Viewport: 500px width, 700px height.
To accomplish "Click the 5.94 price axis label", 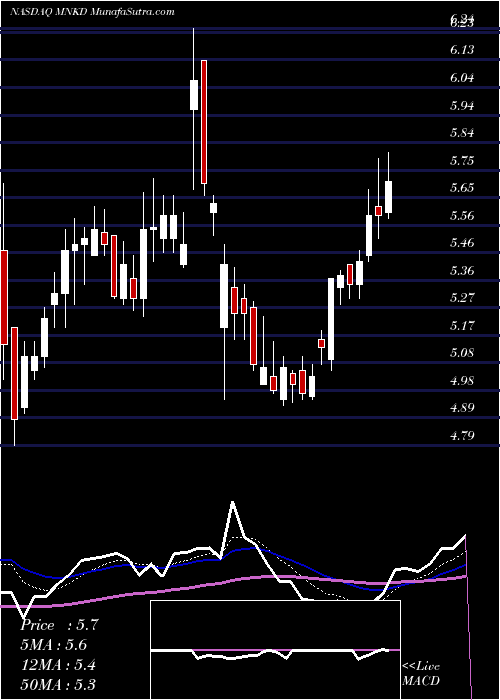I will click(x=462, y=105).
